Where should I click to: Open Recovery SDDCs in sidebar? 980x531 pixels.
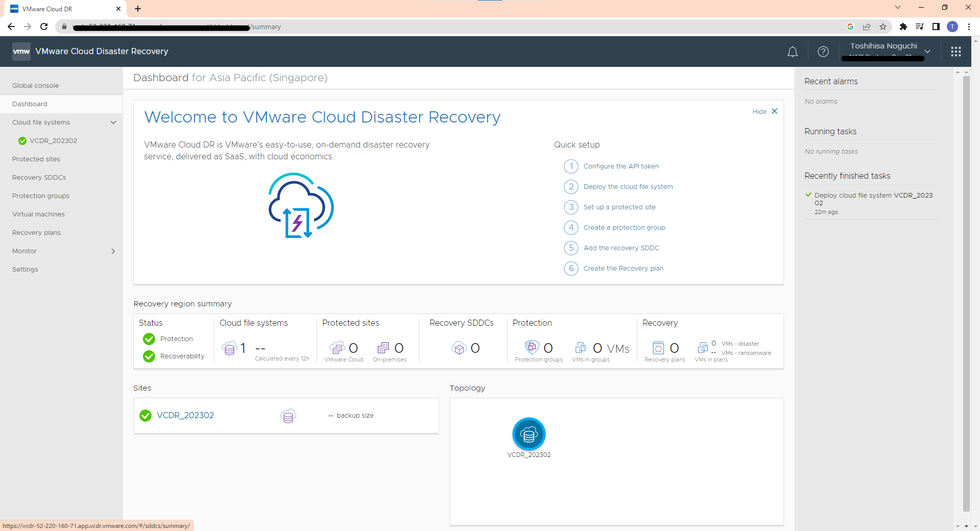pos(39,178)
